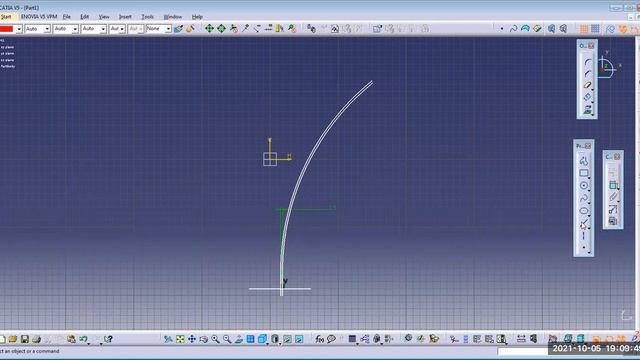Select the Spline tool in Profile toolbar
Viewport: 640px width, 360px height.
tap(584, 198)
